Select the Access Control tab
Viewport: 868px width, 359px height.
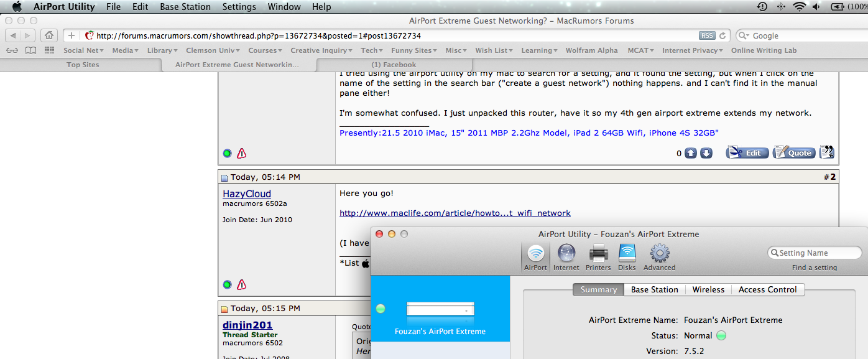coord(768,289)
